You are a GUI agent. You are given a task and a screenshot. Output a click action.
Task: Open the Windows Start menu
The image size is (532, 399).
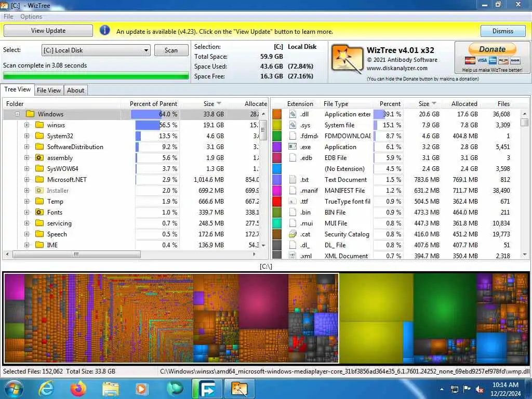[14, 389]
